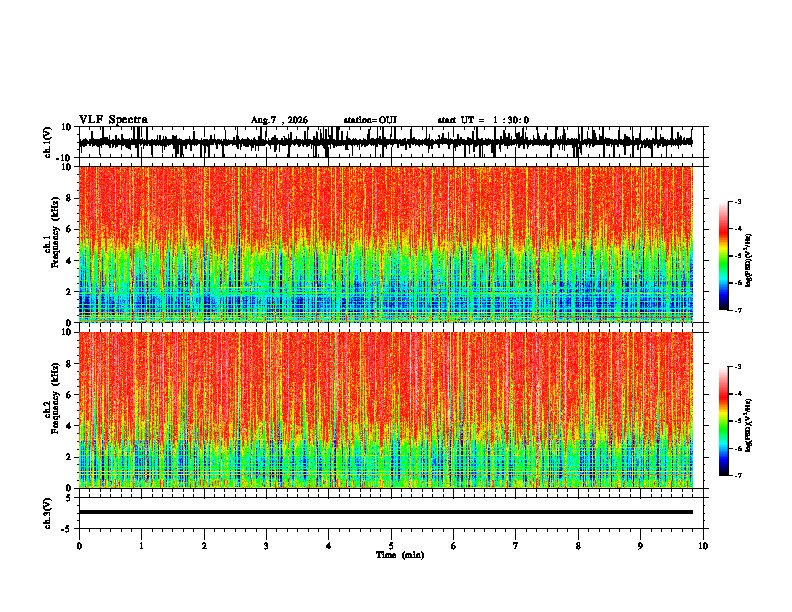
Task: Click the log(PSD) label beside ch.2 colorbar
Action: (749, 425)
